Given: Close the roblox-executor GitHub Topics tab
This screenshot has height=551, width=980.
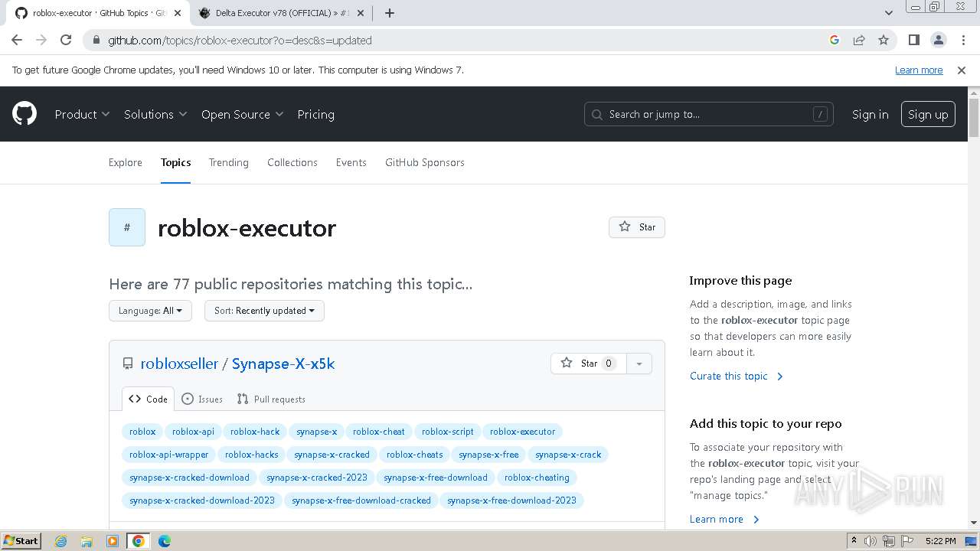Looking at the screenshot, I should pyautogui.click(x=178, y=13).
